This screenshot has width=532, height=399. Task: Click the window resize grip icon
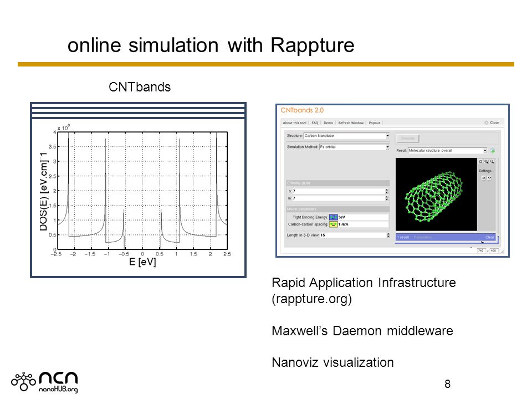click(x=502, y=252)
